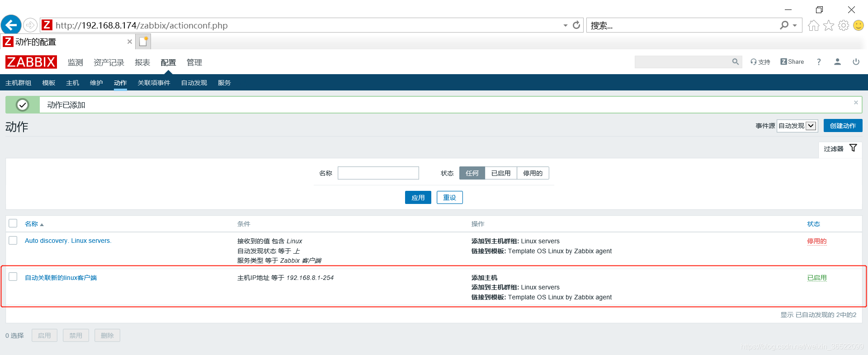The height and width of the screenshot is (355, 868).
Task: Open the help question mark
Action: [819, 62]
